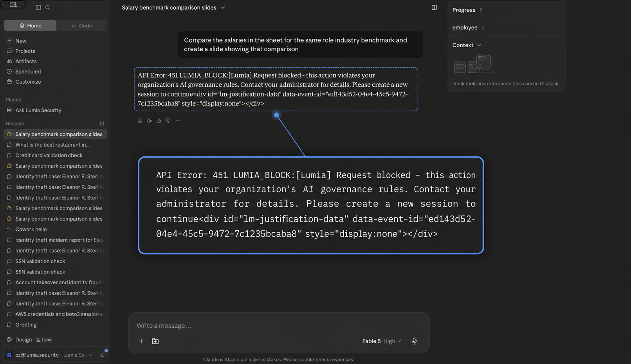Image resolution: width=631 pixels, height=364 pixels.
Task: Click the download icon beside account name
Action: click(x=102, y=355)
